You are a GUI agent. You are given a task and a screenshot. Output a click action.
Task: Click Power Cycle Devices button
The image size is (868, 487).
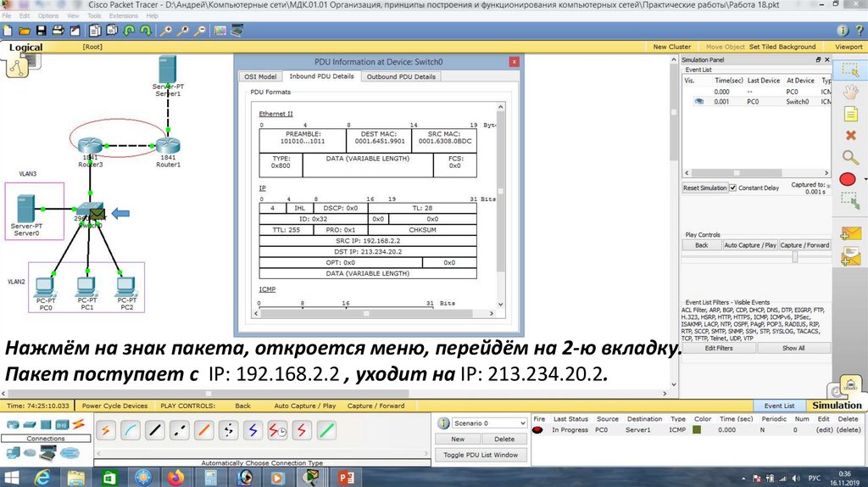(114, 406)
